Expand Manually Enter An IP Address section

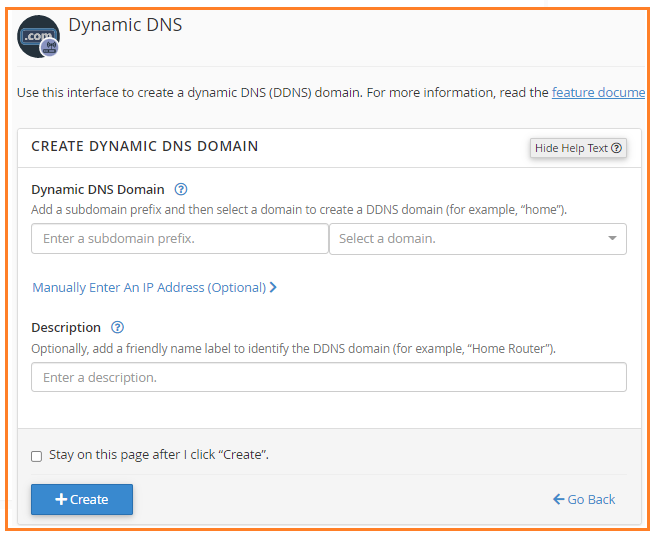click(149, 287)
